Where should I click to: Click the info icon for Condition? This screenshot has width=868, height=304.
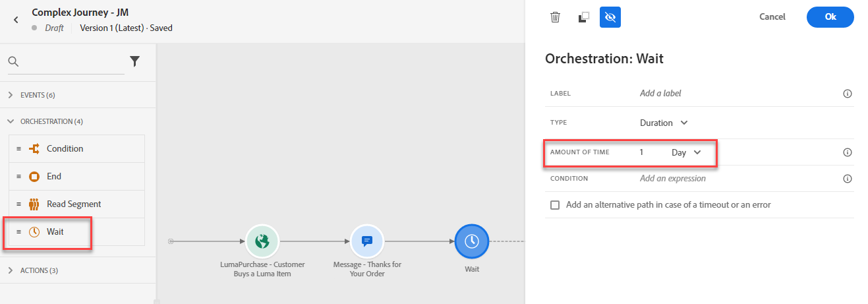[848, 179]
